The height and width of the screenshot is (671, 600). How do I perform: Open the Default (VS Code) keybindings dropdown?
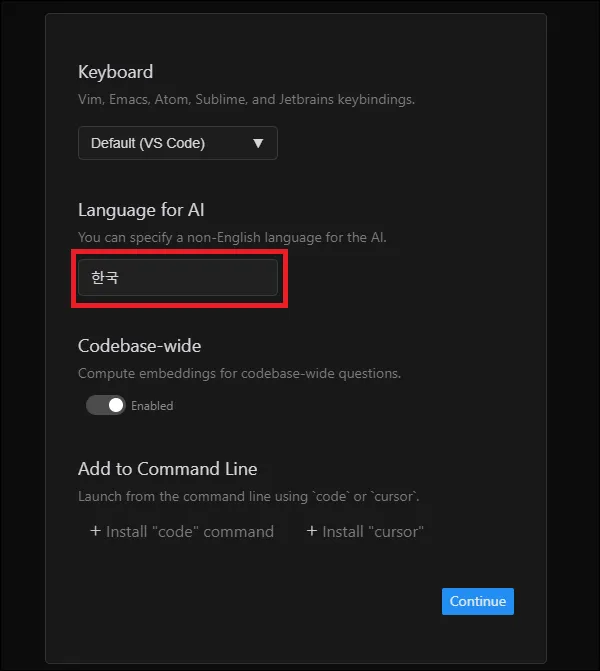click(178, 143)
